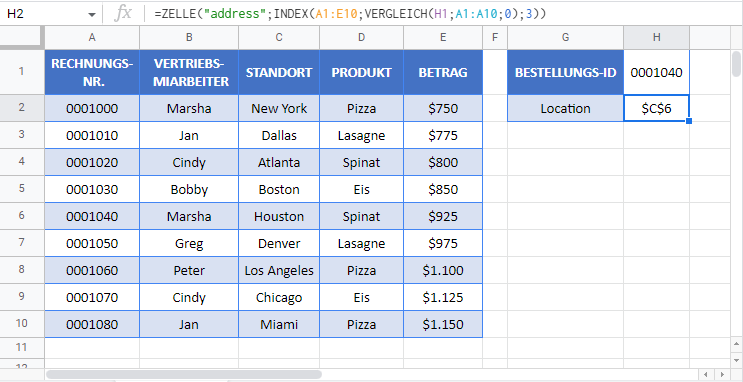Select the New York cell
Viewport: 743px width, 382px height.
coord(279,109)
